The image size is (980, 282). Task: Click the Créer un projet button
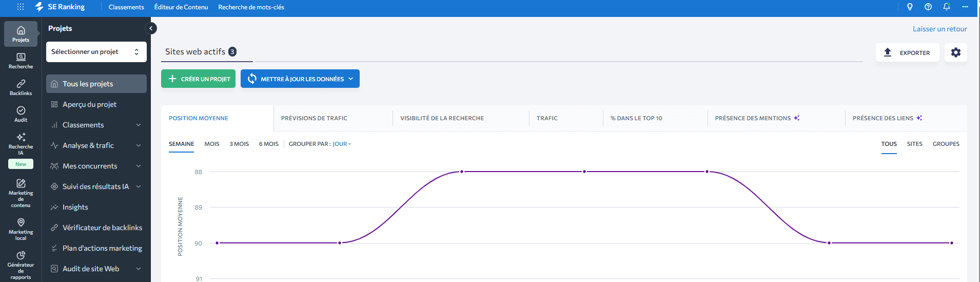[x=198, y=79]
